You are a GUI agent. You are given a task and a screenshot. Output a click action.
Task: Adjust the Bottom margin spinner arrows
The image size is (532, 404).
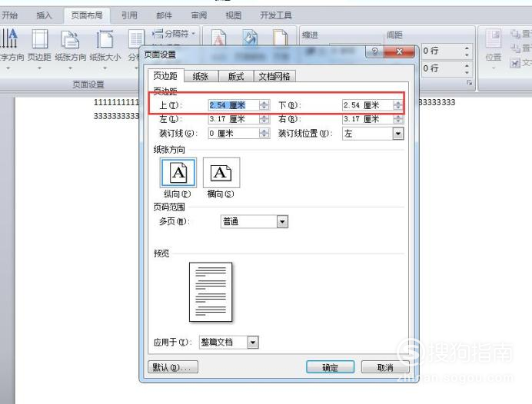click(398, 105)
